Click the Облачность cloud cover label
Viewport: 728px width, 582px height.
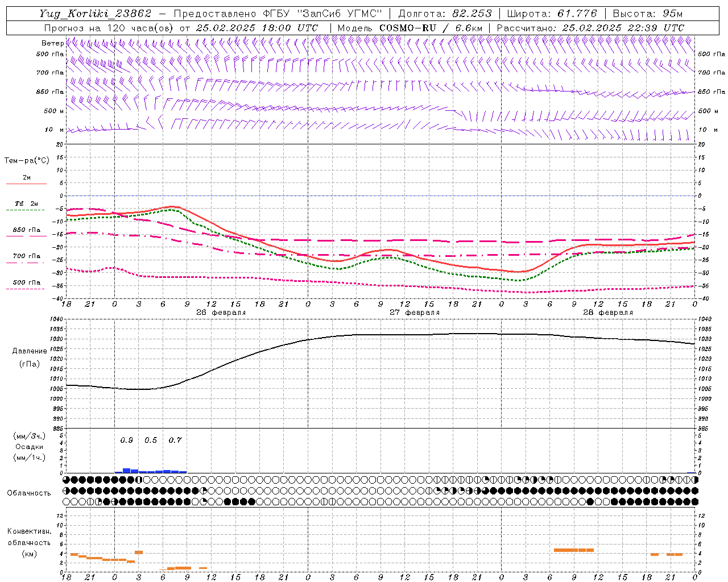tap(29, 493)
